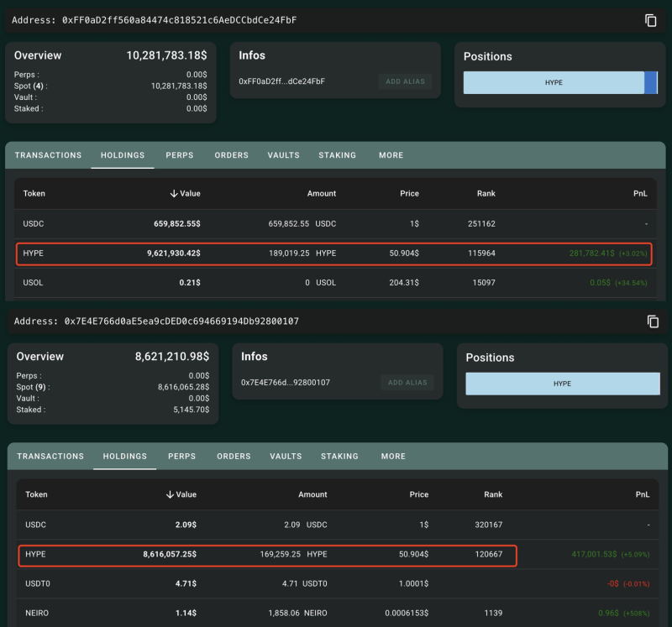Open PERPS tab in the second wallet panel
The image size is (672, 627).
click(181, 456)
